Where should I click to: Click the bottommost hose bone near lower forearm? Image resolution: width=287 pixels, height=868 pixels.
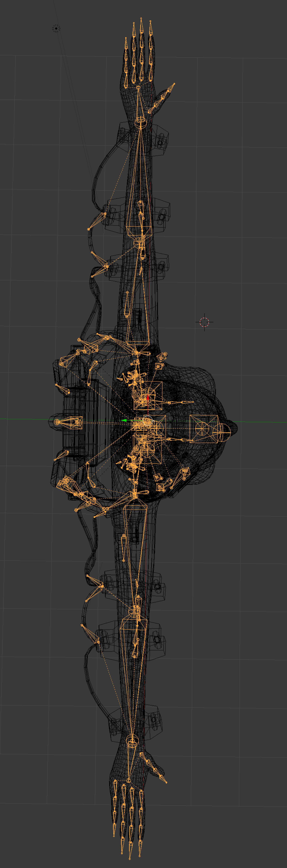pos(90,634)
